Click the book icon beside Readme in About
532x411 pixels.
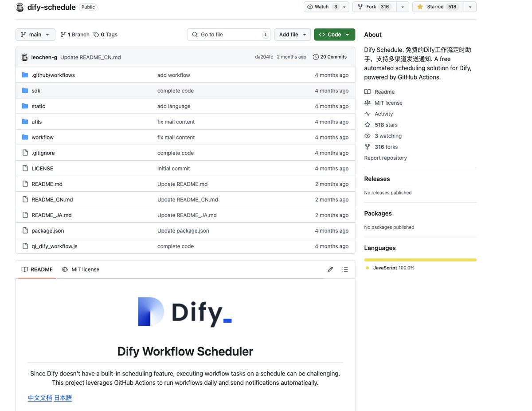[x=368, y=92]
